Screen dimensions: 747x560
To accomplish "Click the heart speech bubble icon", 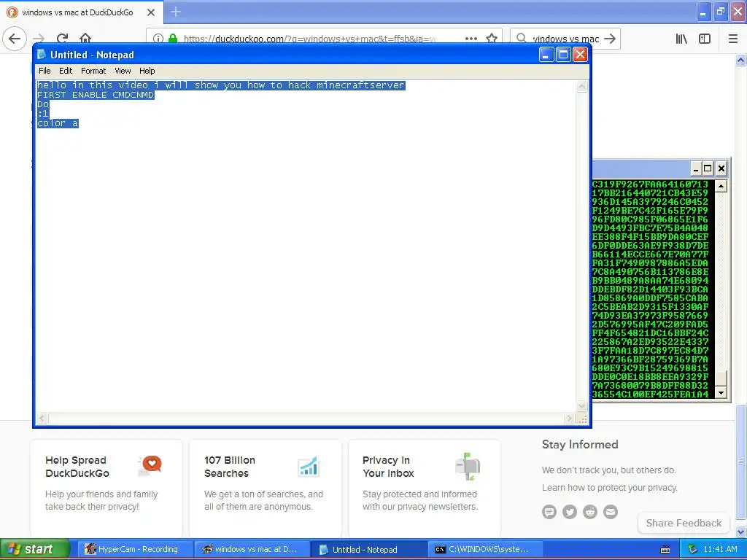I will pos(151,464).
